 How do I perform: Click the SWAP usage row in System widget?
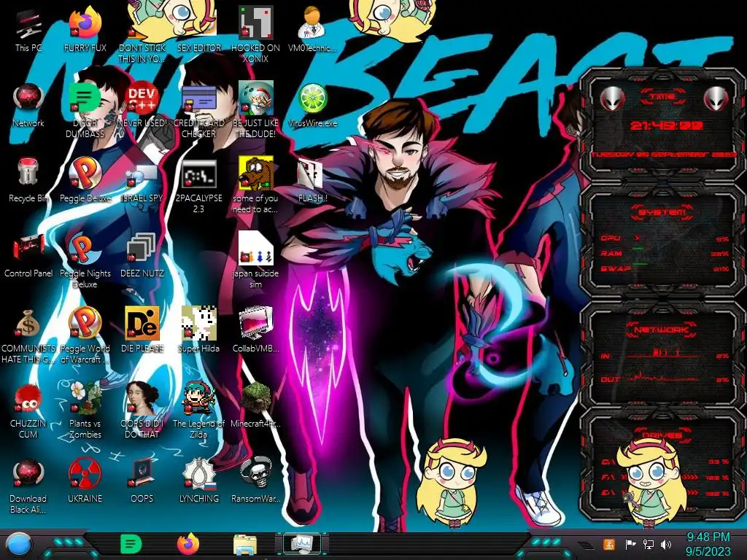(x=665, y=268)
